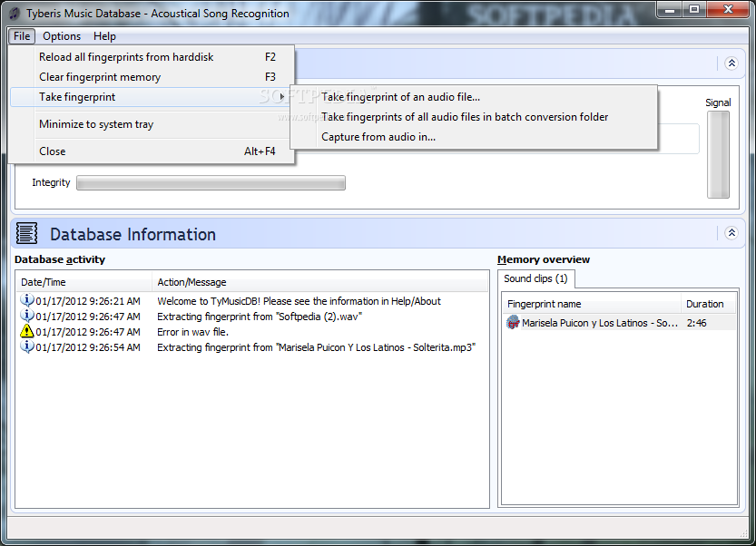The width and height of the screenshot is (756, 546).
Task: Click the resize grip in the status bar corner
Action: [x=744, y=533]
